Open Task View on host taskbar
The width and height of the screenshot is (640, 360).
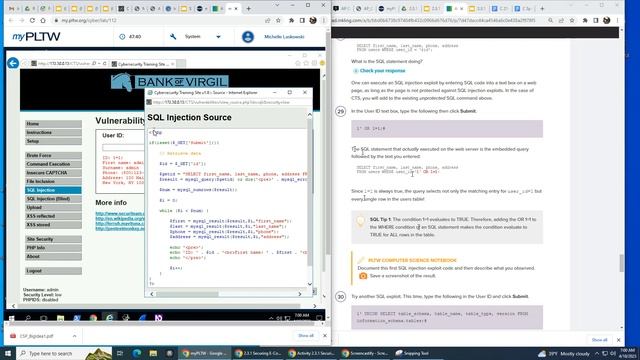120,353
